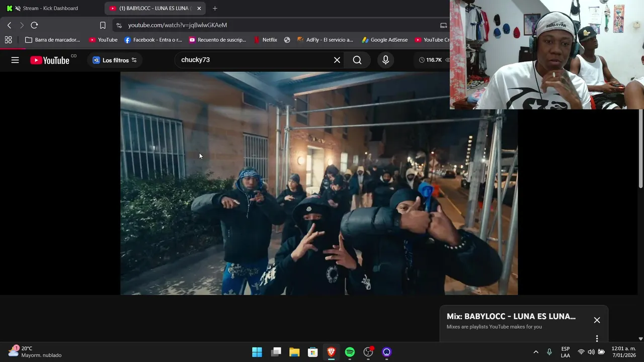
Task: Open the cast/screen icon in address bar
Action: pyautogui.click(x=443, y=25)
